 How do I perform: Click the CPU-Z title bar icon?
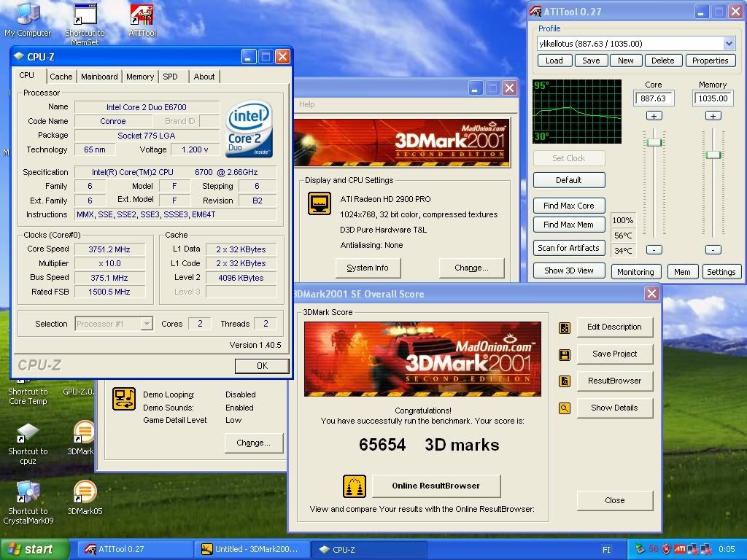[x=18, y=56]
